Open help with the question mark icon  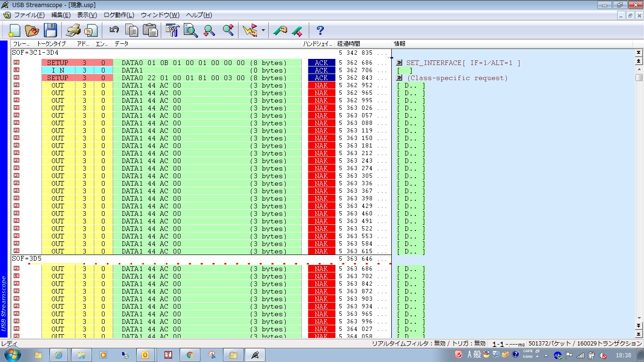pyautogui.click(x=320, y=31)
